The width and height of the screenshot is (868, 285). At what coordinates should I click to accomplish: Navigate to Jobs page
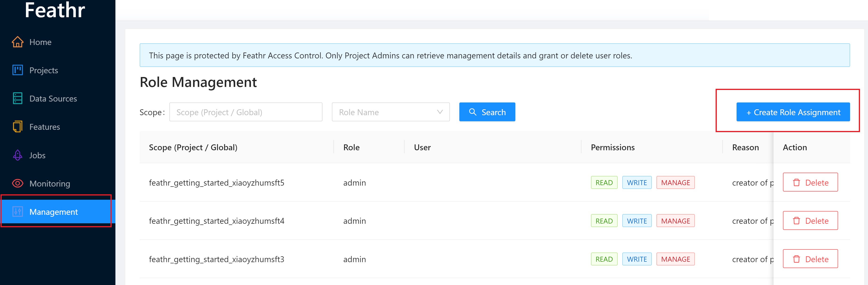click(58, 155)
